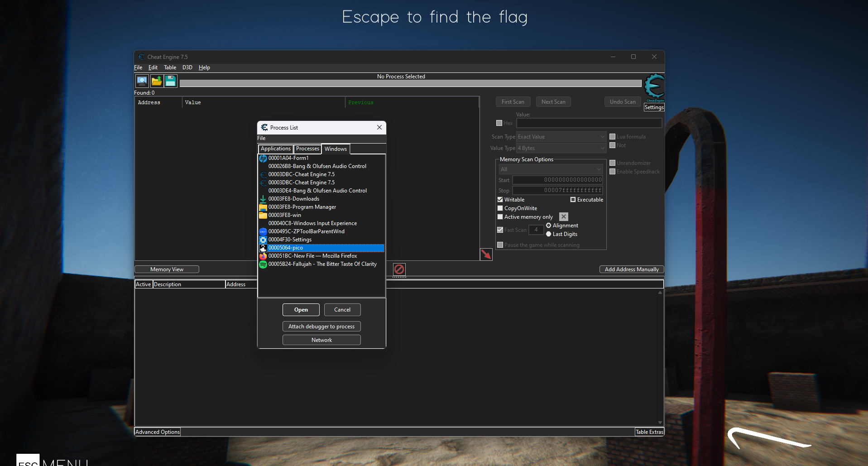This screenshot has width=868, height=466.
Task: Open File menu in Process List dialog
Action: (261, 138)
